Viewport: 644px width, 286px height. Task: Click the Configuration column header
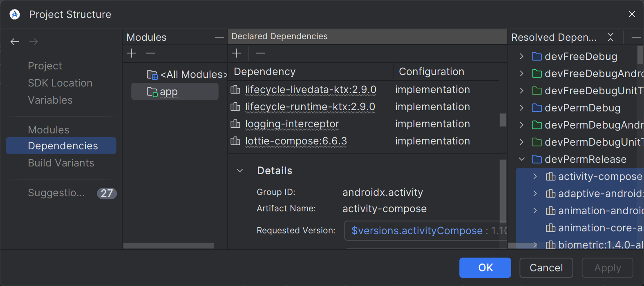click(432, 72)
